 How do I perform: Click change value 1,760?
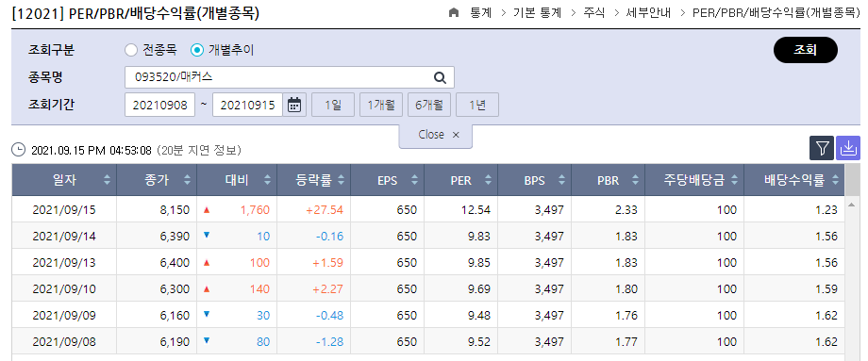(255, 210)
